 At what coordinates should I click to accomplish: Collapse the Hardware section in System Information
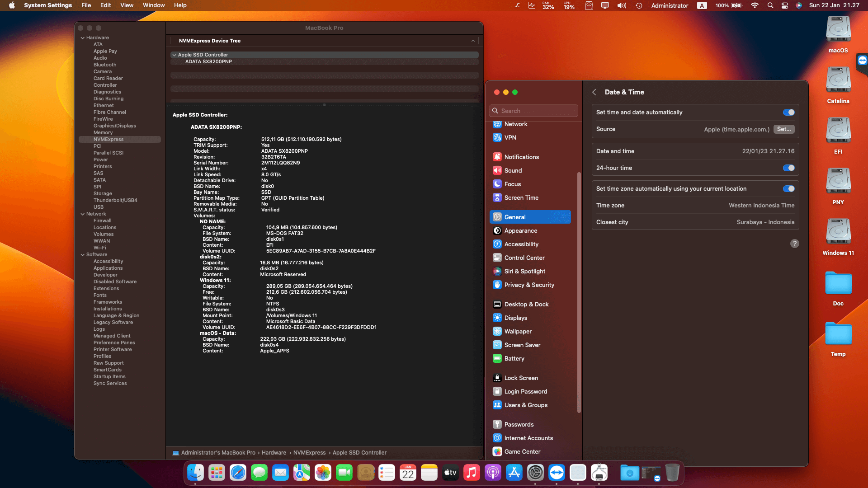click(x=82, y=38)
